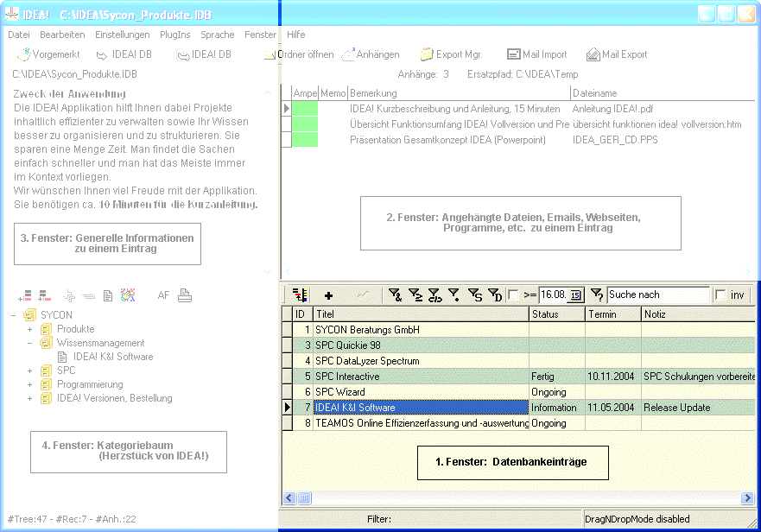Open the calendar picker in date field
Viewport: 761px width, 532px height.
click(575, 295)
